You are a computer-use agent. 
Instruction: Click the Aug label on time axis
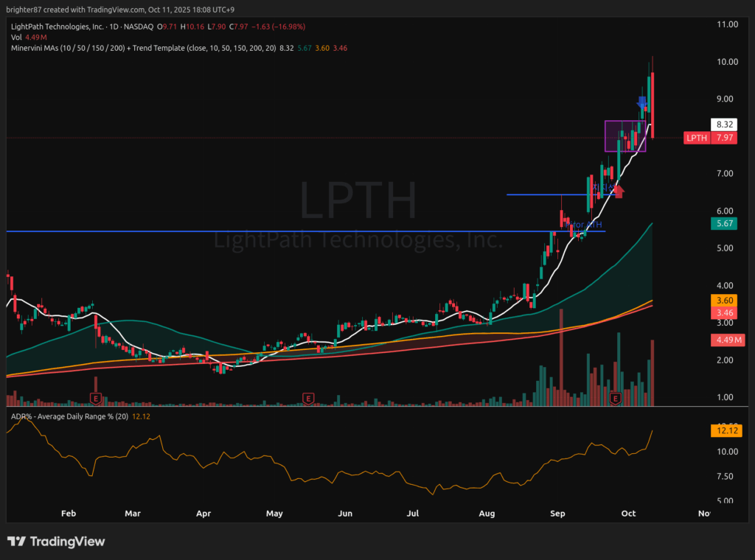coord(486,513)
